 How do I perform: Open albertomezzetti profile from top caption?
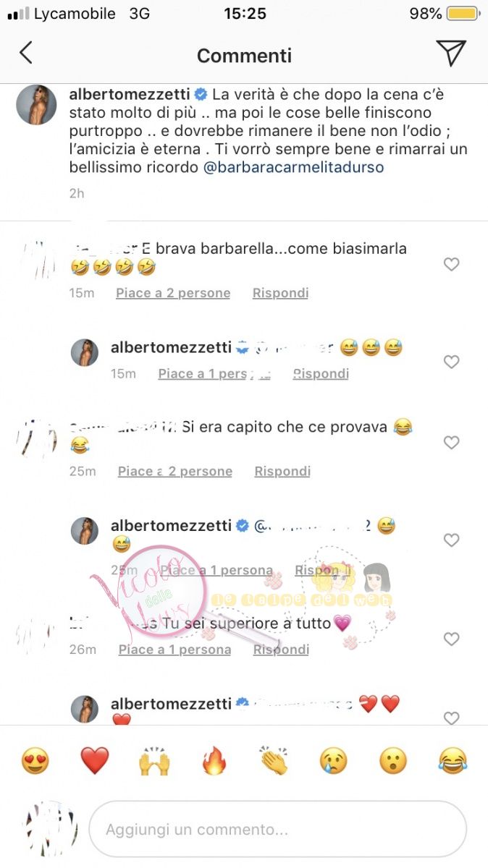coord(129,94)
